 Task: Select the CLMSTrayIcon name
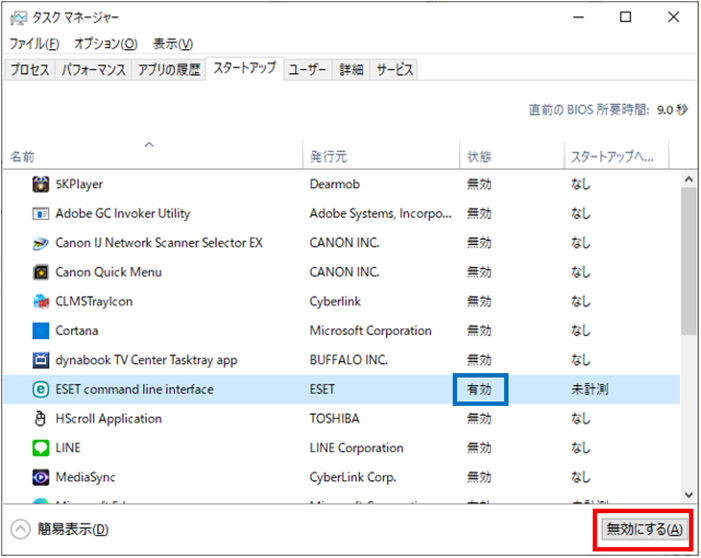[94, 302]
